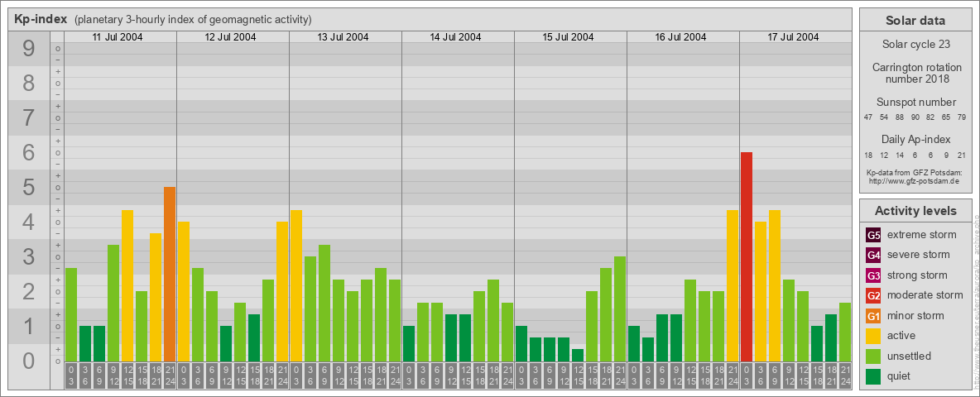Viewport: 980px width, 397px height.
Task: Select the light green 'unsettled' legend swatch
Action: coord(873,356)
